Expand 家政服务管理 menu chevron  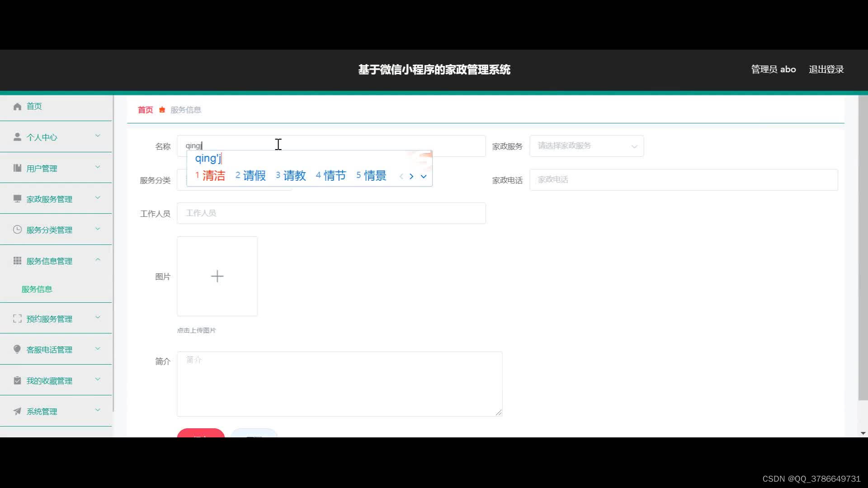[98, 198]
